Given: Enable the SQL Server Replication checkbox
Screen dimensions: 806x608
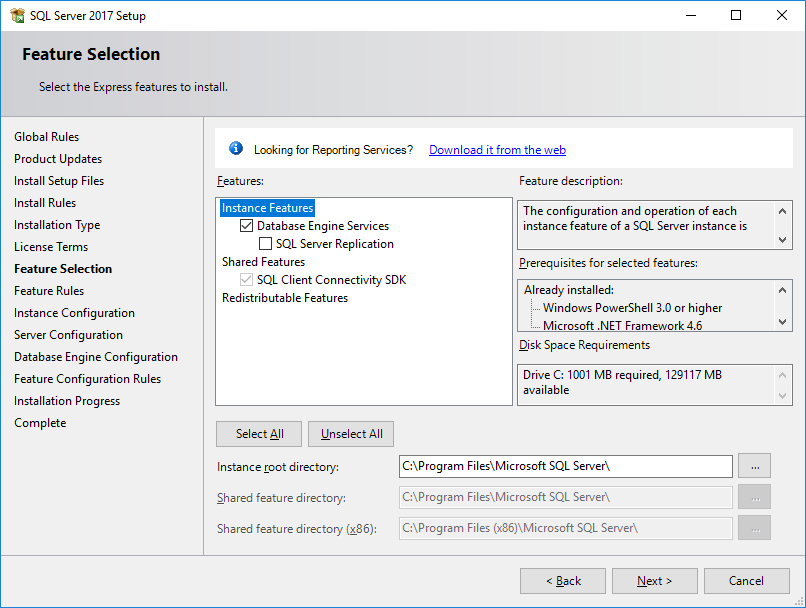Looking at the screenshot, I should tap(265, 244).
